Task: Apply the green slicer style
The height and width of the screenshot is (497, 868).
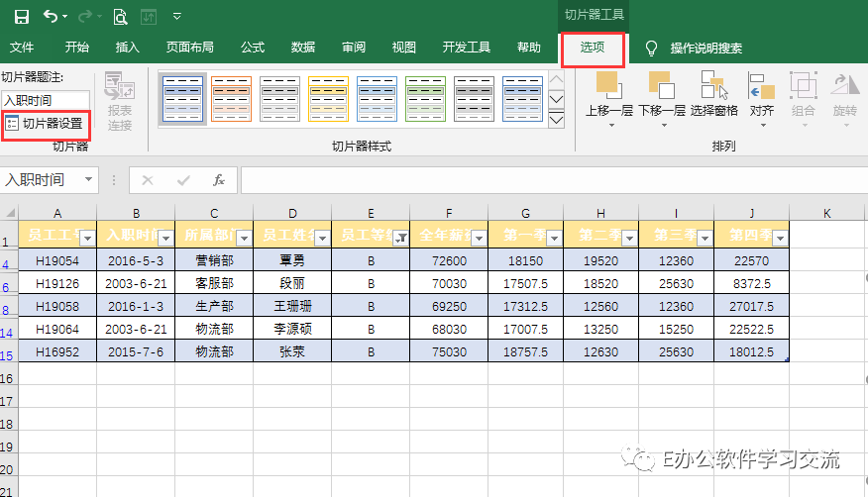Action: 426,99
